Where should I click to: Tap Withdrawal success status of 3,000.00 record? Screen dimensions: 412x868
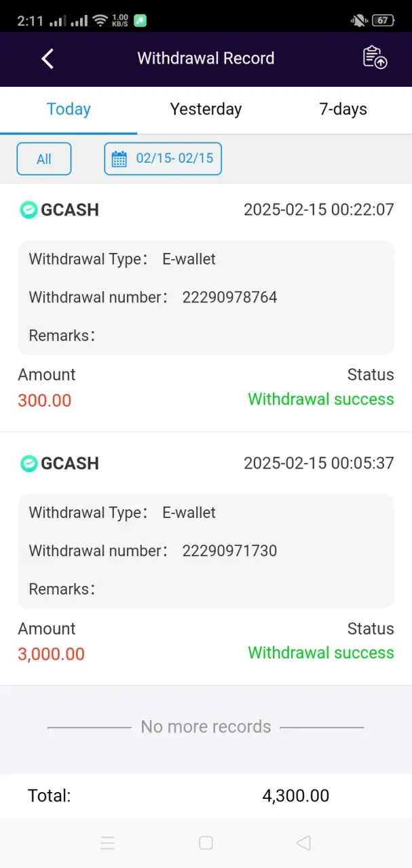tap(321, 653)
